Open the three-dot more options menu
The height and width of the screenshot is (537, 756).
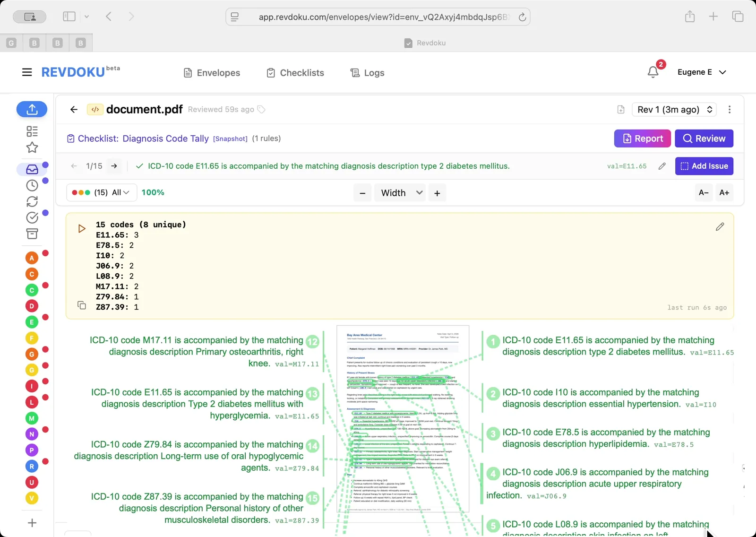pyautogui.click(x=730, y=110)
